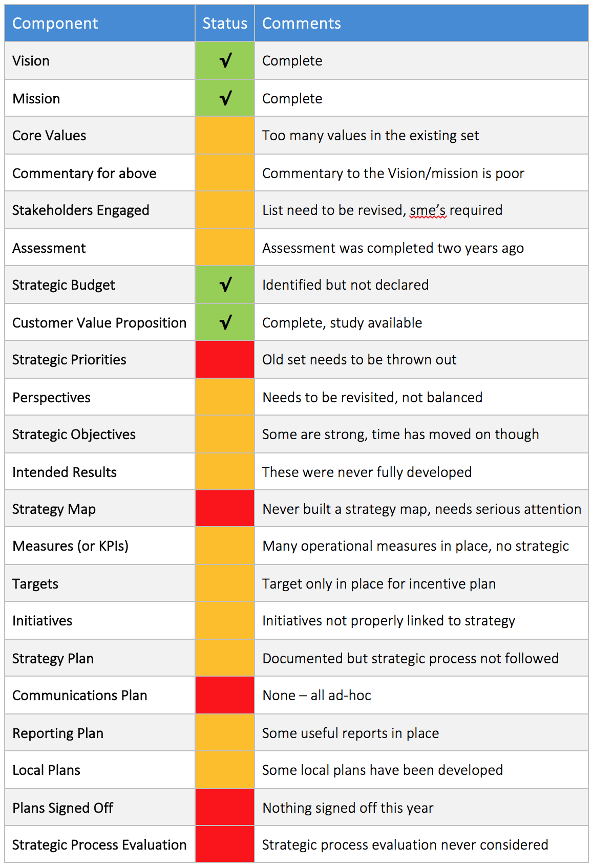
Task: Select the Stakeholders Engaged component cell
Action: point(81,210)
